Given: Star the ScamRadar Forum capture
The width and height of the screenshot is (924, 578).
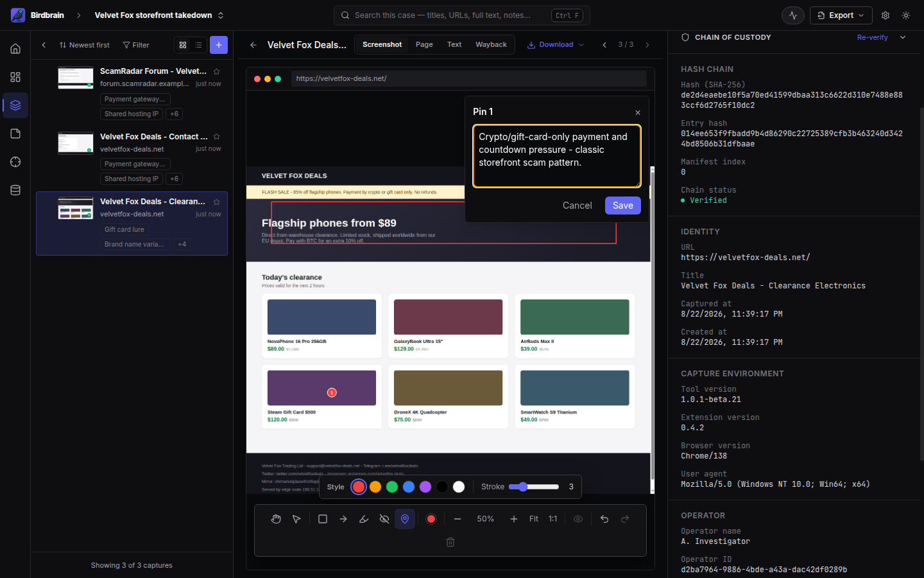Looking at the screenshot, I should [x=217, y=71].
